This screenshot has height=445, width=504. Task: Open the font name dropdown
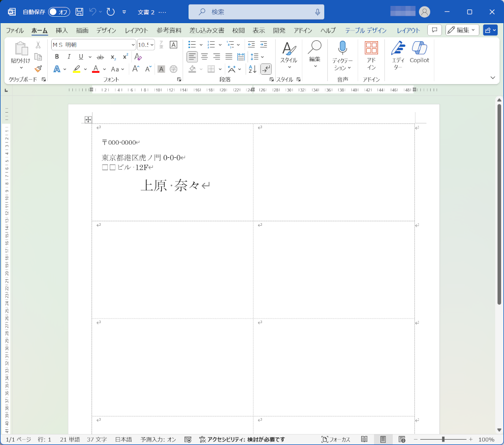[133, 45]
